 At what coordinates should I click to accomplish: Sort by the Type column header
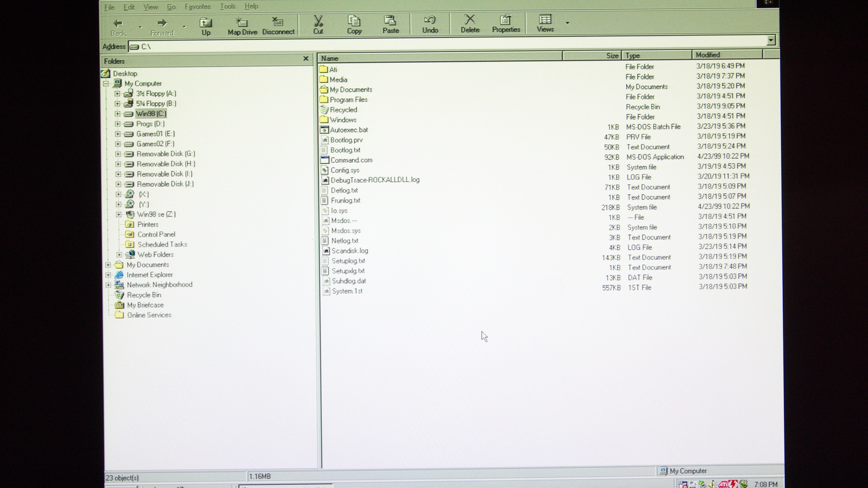(x=656, y=55)
